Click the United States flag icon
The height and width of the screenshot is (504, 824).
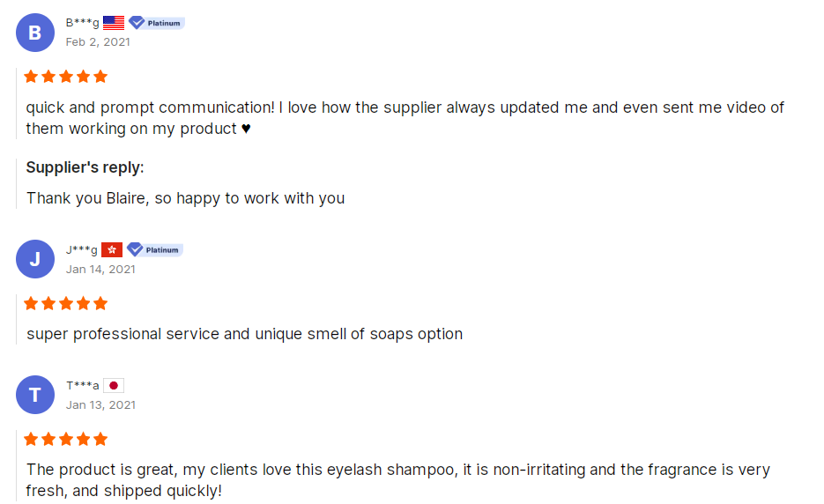(x=114, y=23)
